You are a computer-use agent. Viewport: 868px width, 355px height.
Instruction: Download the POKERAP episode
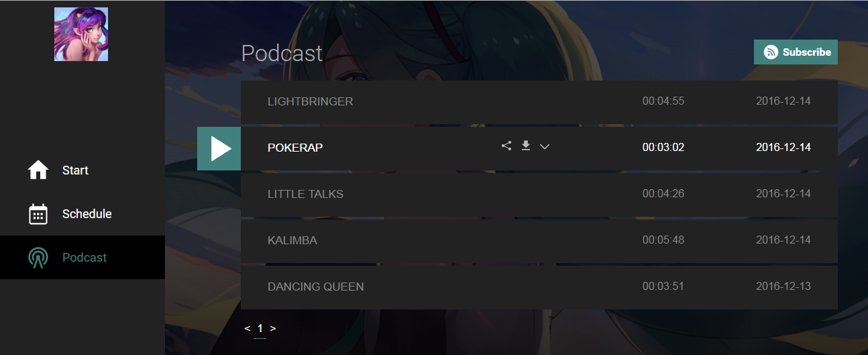526,146
